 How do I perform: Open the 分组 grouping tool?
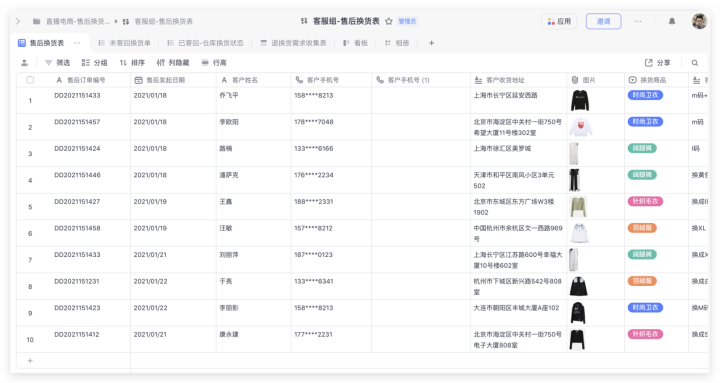94,62
